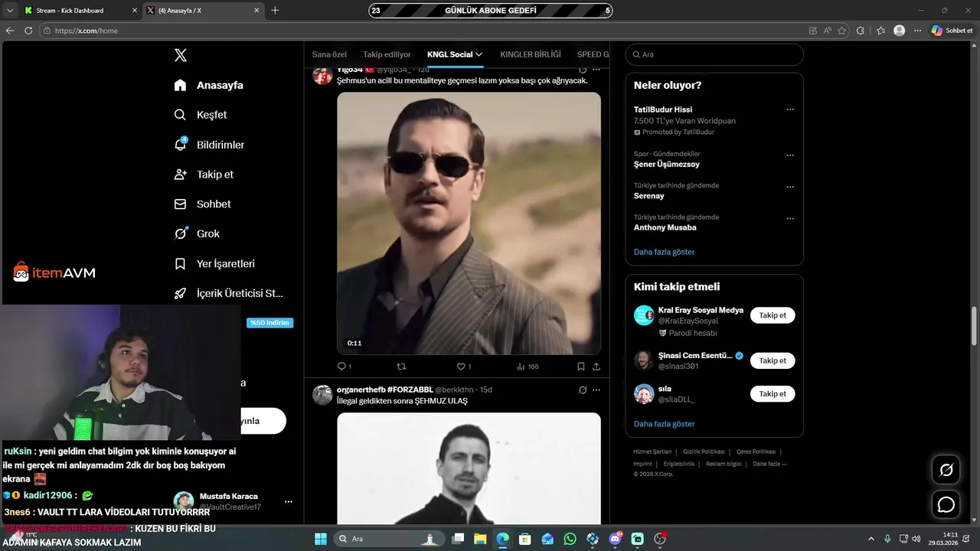The image size is (980, 551).
Task: Reload the page in browser toolbar
Action: [28, 31]
